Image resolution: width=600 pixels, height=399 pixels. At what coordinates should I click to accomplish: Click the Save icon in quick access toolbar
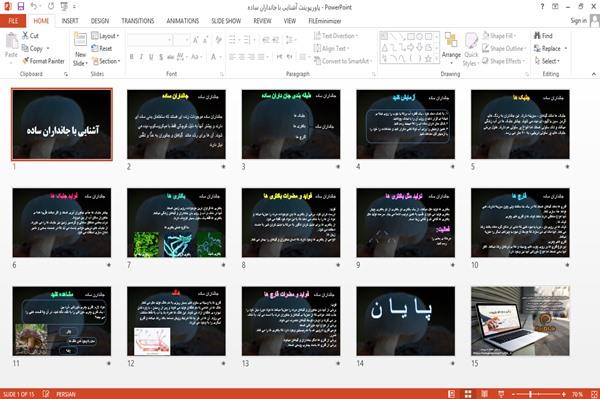click(x=21, y=7)
